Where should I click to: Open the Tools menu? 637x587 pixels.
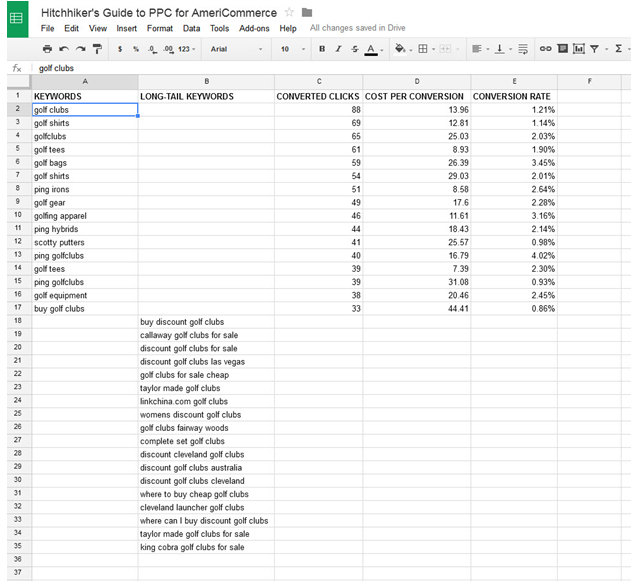(x=219, y=28)
